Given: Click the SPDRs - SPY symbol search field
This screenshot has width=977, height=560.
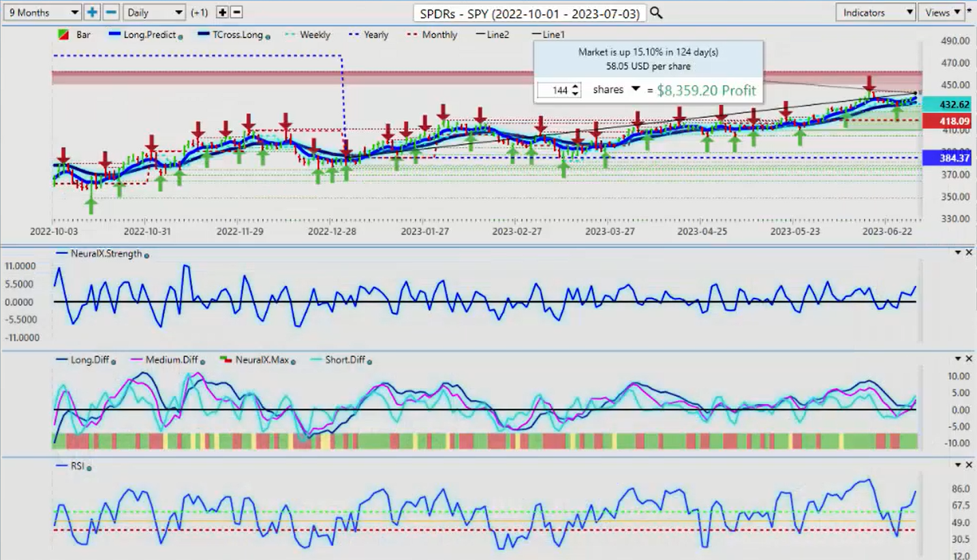Looking at the screenshot, I should click(x=529, y=13).
